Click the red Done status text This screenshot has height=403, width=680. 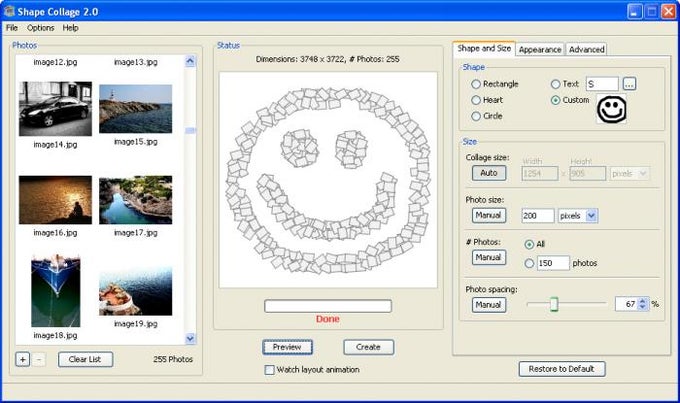(x=328, y=319)
